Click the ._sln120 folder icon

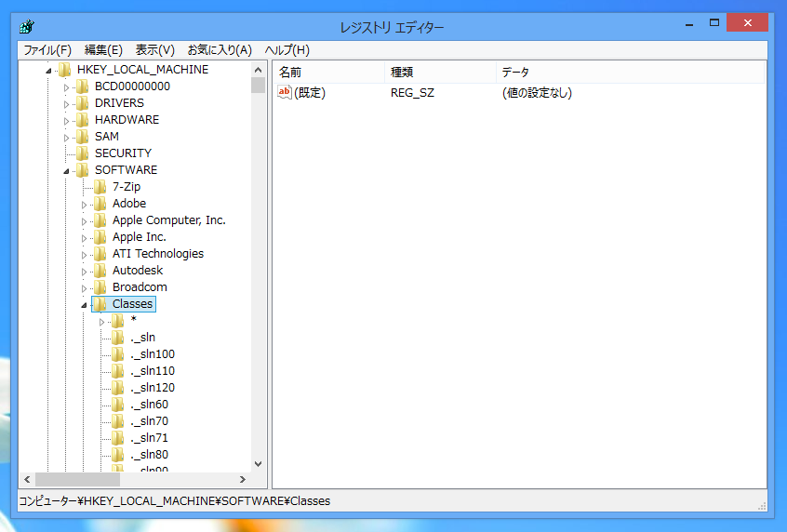(x=117, y=388)
